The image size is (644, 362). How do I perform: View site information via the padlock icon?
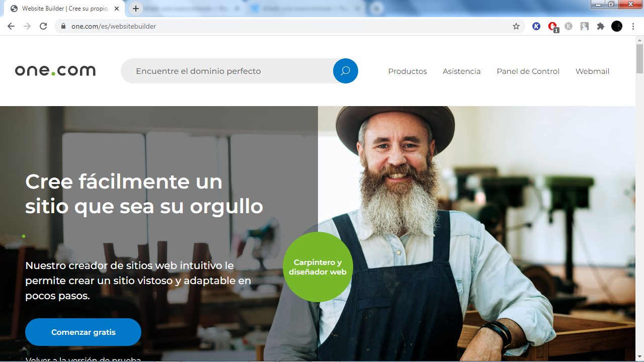[x=63, y=26]
